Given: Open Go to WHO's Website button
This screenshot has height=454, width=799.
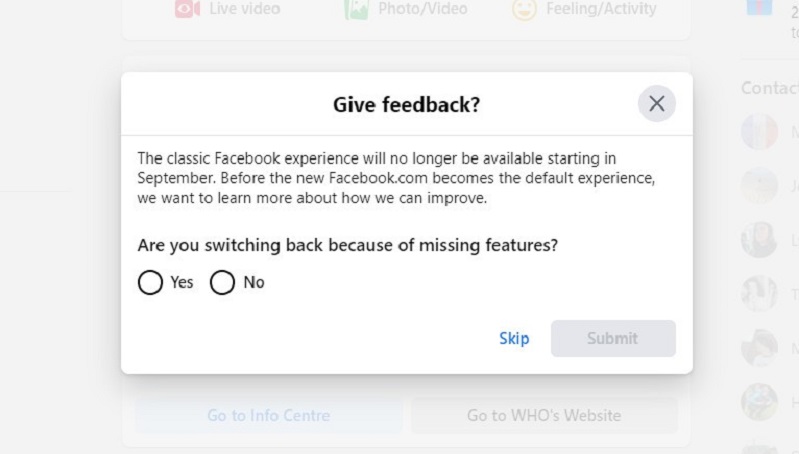Looking at the screenshot, I should tap(544, 415).
